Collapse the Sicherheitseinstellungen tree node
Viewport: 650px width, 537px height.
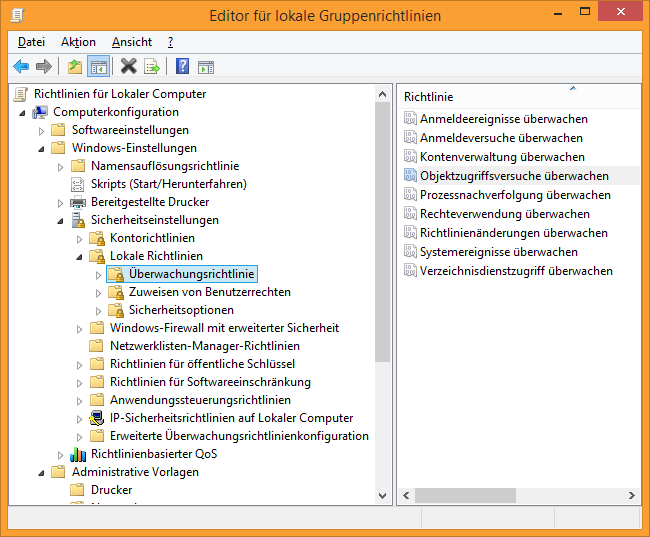coord(61,221)
